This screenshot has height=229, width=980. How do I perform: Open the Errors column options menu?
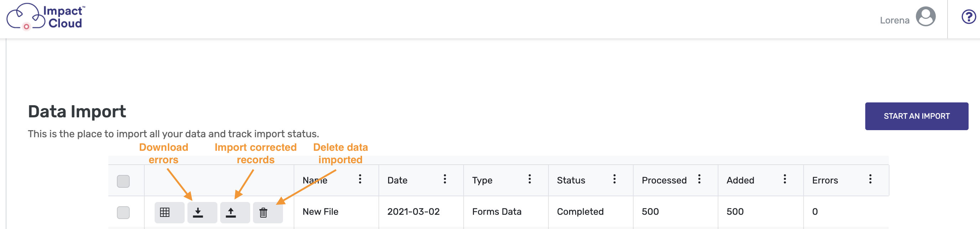870,179
